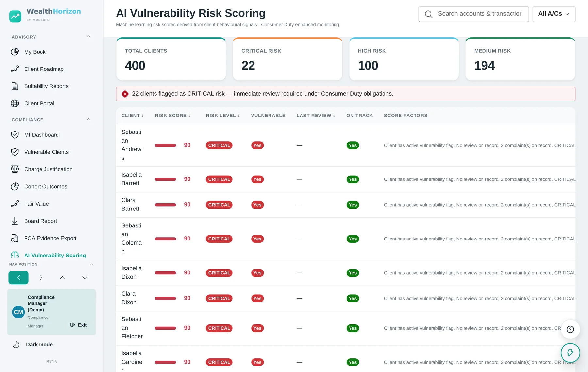
Task: Collapse the Advisory section
Action: pyautogui.click(x=89, y=37)
